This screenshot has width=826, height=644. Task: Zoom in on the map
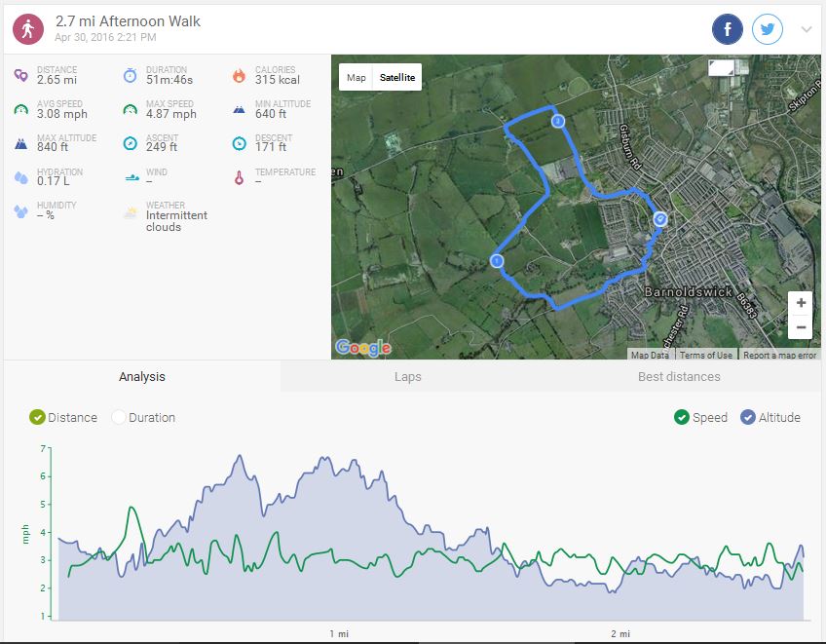pyautogui.click(x=801, y=303)
